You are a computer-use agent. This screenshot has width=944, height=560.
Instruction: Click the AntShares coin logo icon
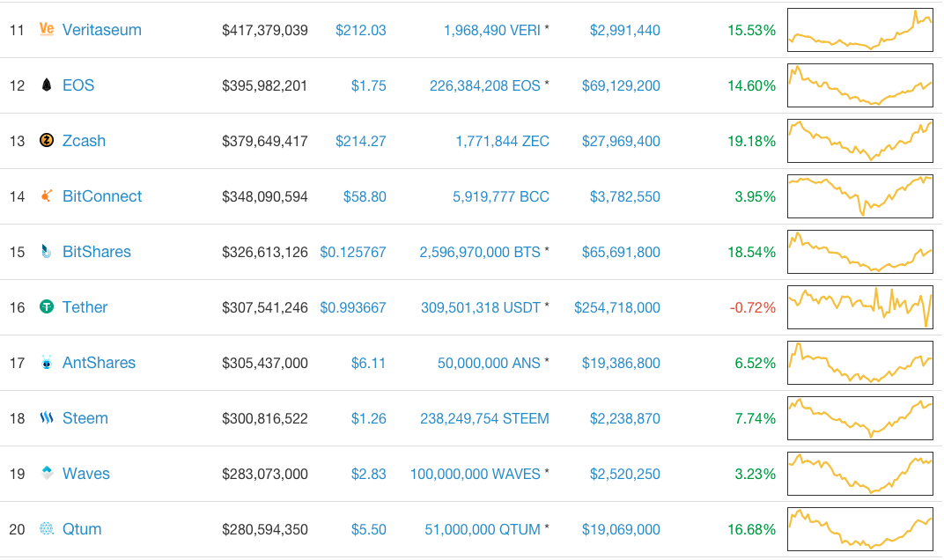[47, 363]
